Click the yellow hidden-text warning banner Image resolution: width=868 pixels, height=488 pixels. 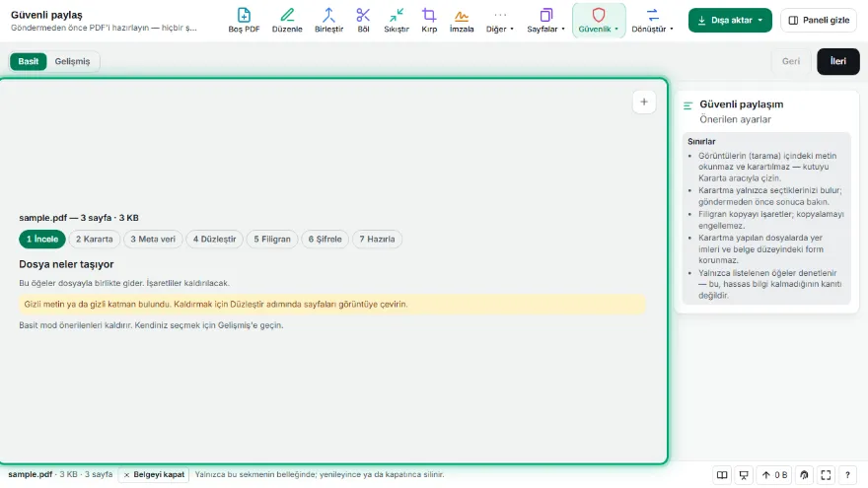(332, 305)
